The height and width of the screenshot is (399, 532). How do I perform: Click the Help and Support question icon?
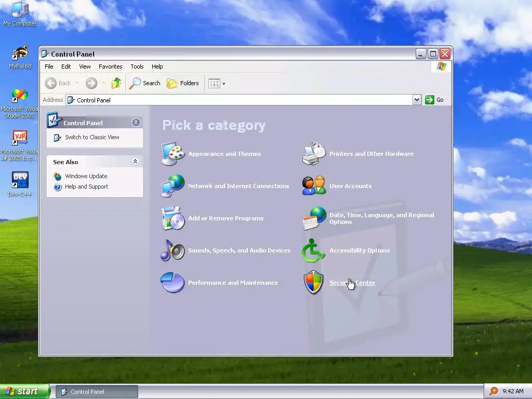click(58, 187)
